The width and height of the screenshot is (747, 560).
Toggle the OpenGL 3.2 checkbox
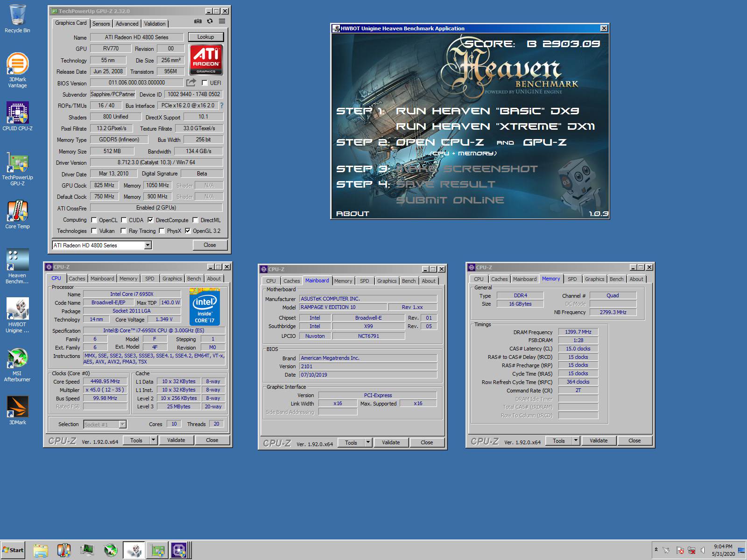(x=188, y=231)
